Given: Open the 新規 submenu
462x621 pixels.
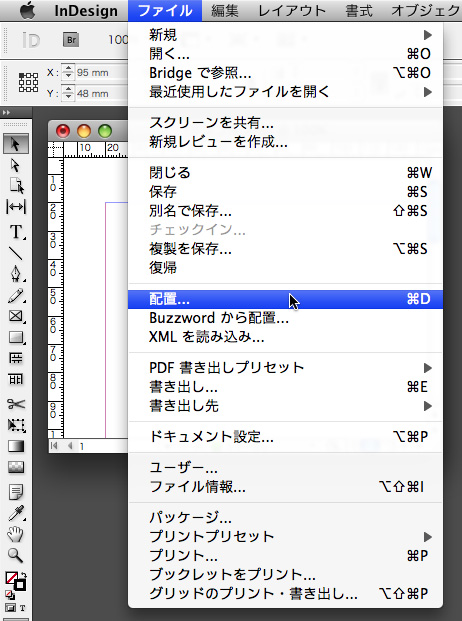Looking at the screenshot, I should pyautogui.click(x=285, y=35).
